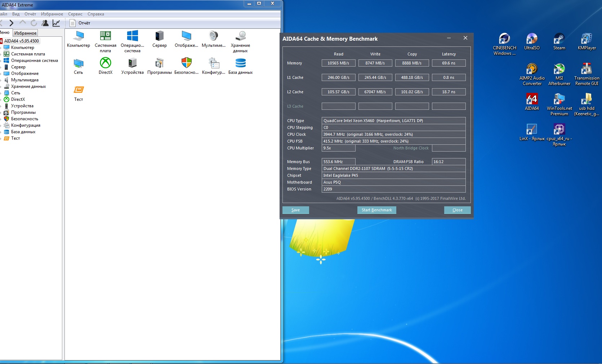This screenshot has width=602, height=364.
Task: Open the Компьютер icon in the main pane
Action: pyautogui.click(x=79, y=39)
